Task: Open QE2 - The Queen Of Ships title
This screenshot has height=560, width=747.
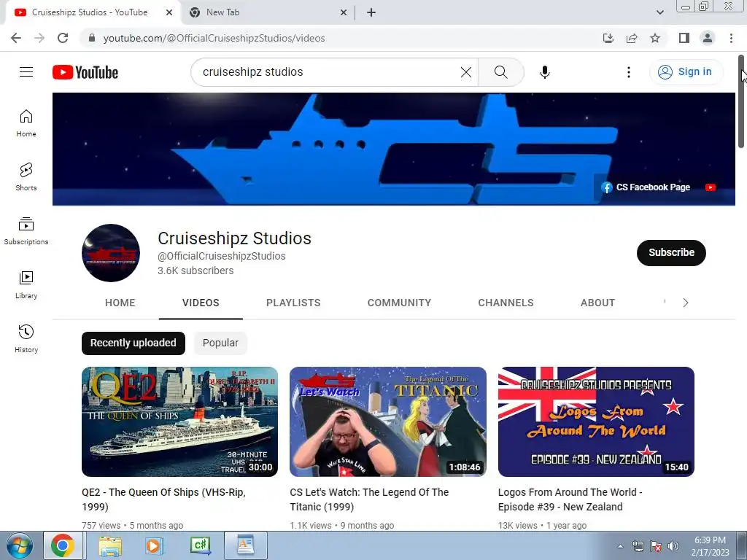Action: pos(164,499)
